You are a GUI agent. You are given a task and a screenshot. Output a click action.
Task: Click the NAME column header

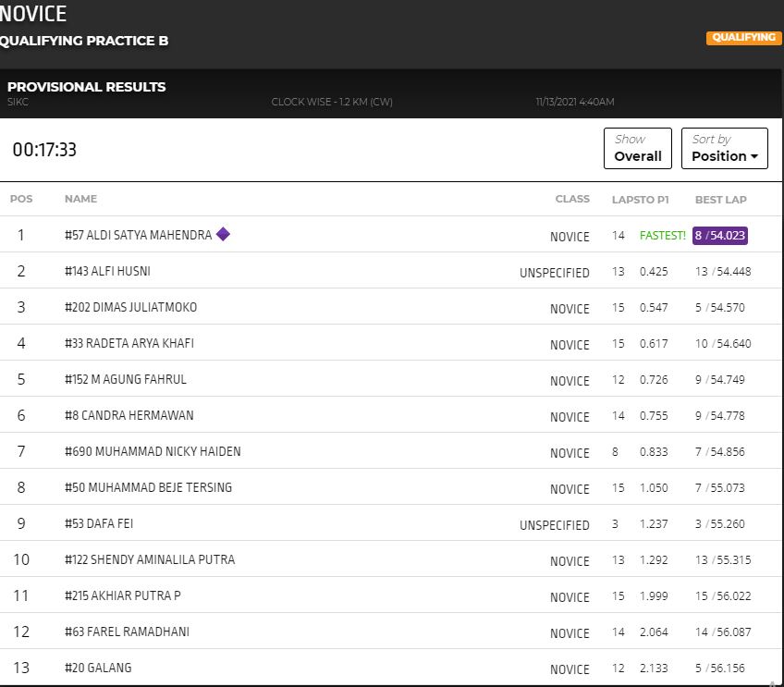[80, 200]
